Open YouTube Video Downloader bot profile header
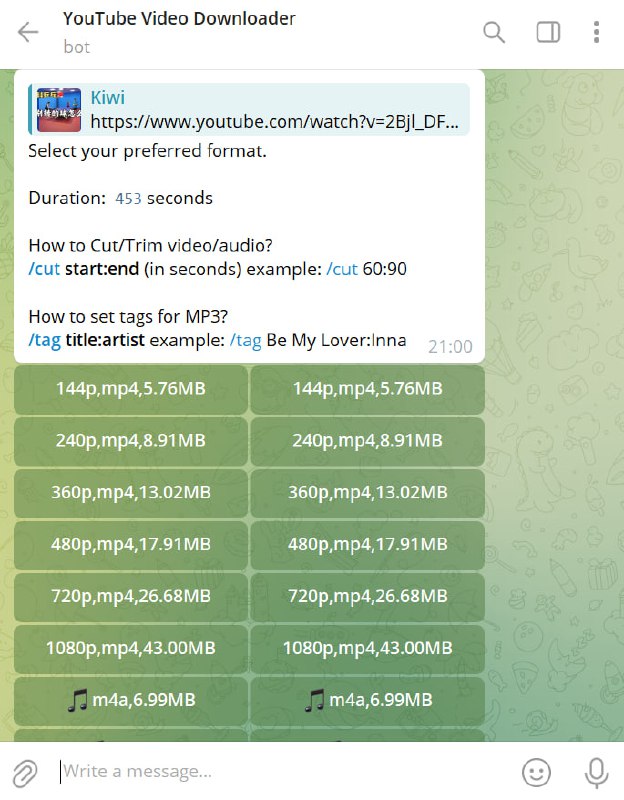This screenshot has width=624, height=800. tap(180, 32)
